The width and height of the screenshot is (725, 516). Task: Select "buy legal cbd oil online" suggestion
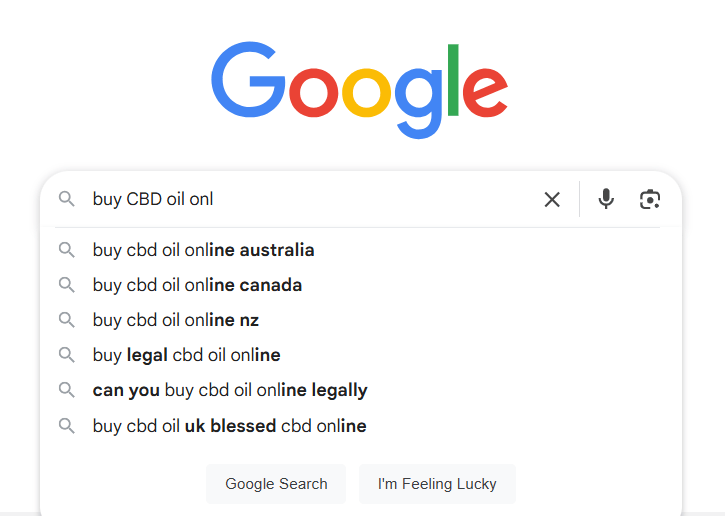(x=186, y=355)
